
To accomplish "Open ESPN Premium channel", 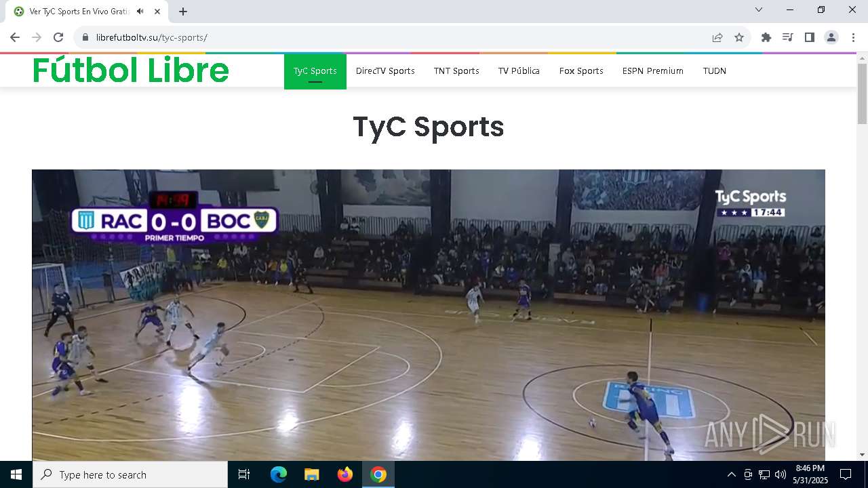I will point(653,71).
